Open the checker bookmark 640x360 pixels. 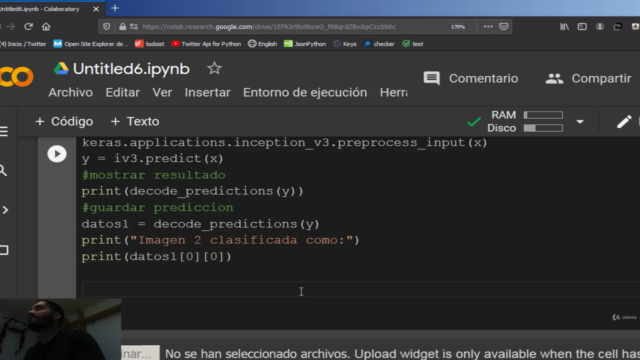coord(379,44)
